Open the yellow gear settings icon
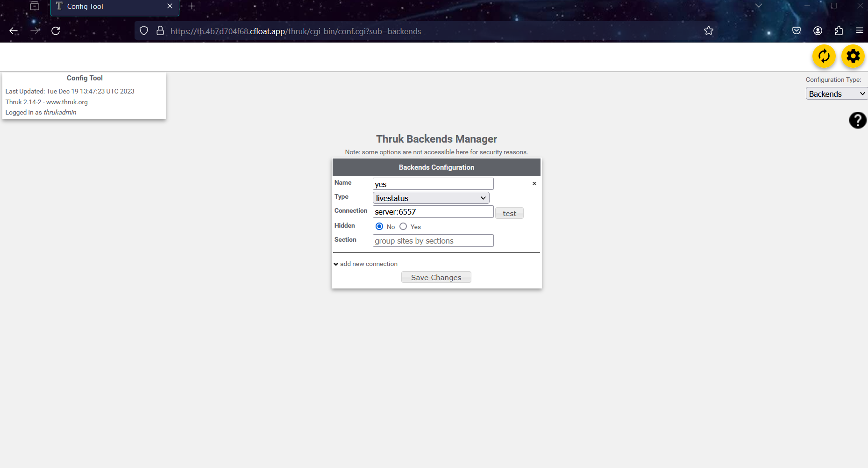 [853, 56]
